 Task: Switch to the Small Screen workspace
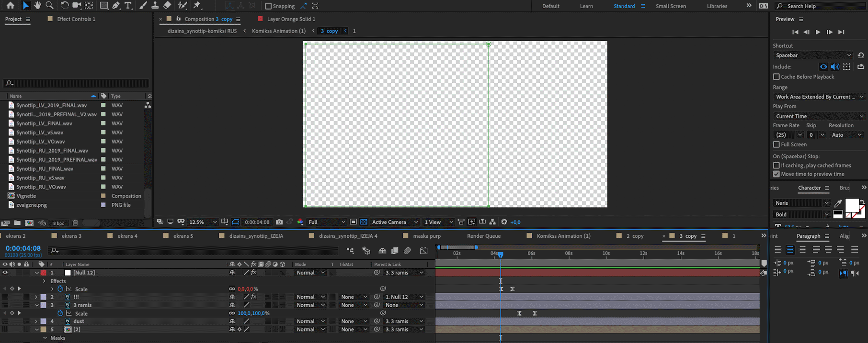coord(671,6)
